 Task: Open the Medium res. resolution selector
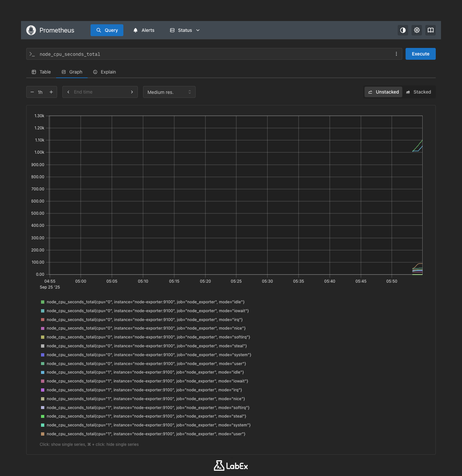pos(169,92)
